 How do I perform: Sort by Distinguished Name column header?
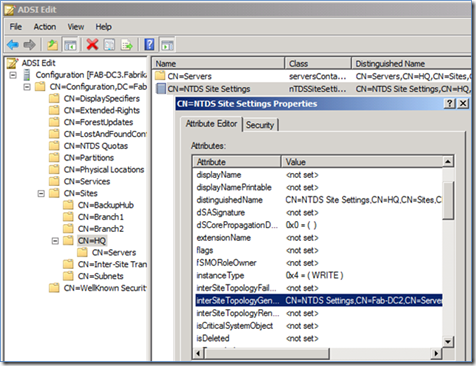pyautogui.click(x=411, y=63)
